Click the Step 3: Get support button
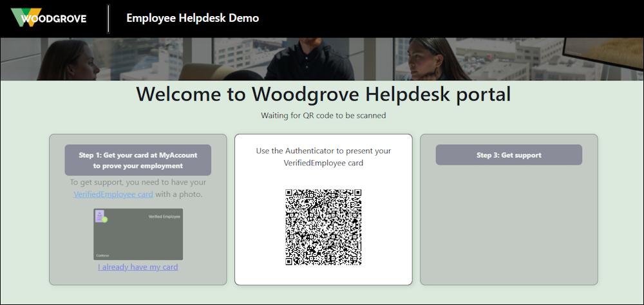644x305 pixels. [509, 155]
